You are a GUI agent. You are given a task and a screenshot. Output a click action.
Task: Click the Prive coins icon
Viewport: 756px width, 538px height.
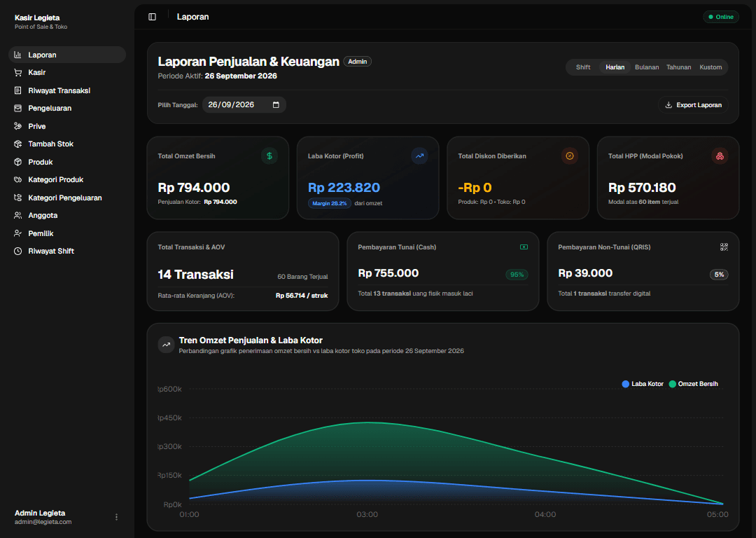tap(17, 126)
